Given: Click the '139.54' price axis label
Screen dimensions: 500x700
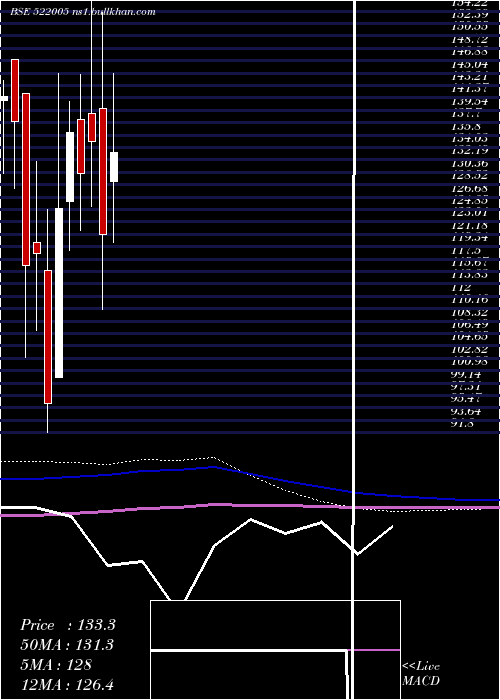Looking at the screenshot, I should coord(469,102).
